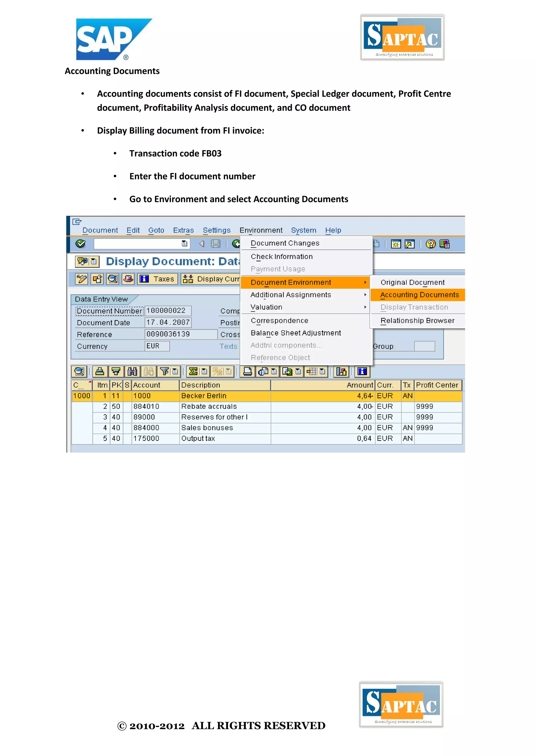Select Document Changes from the menu
This screenshot has width=535, height=756.
pyautogui.click(x=306, y=243)
